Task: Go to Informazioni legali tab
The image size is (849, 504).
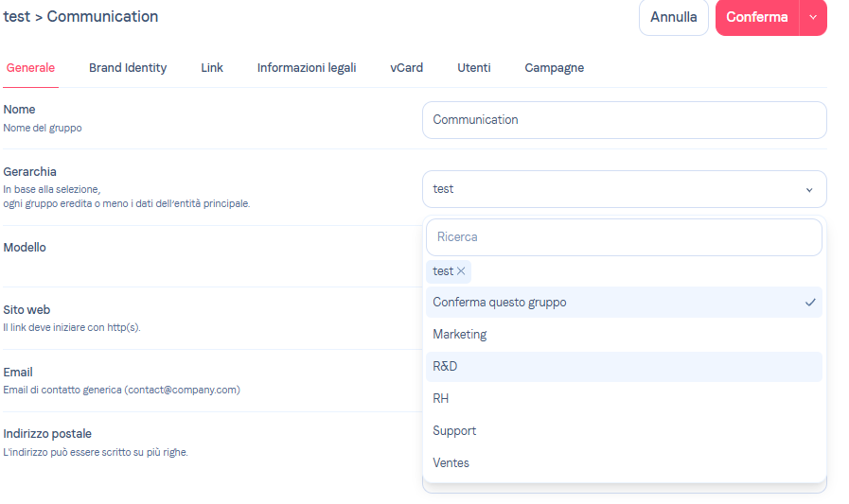Action: coord(307,68)
